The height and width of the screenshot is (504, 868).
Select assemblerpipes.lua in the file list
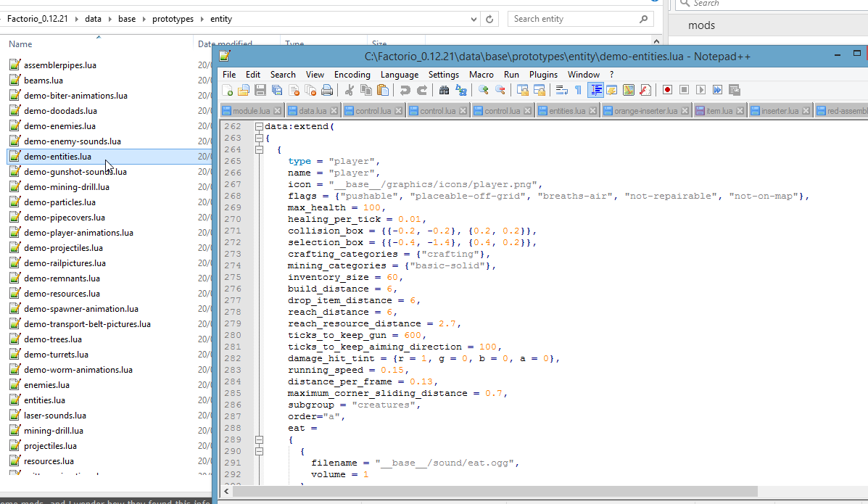(59, 65)
